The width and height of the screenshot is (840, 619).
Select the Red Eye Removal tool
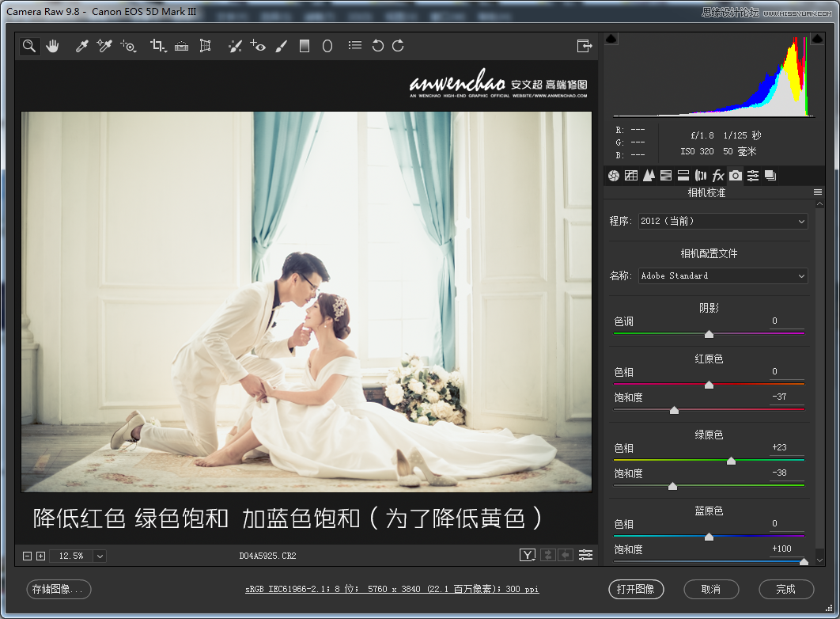click(x=257, y=45)
